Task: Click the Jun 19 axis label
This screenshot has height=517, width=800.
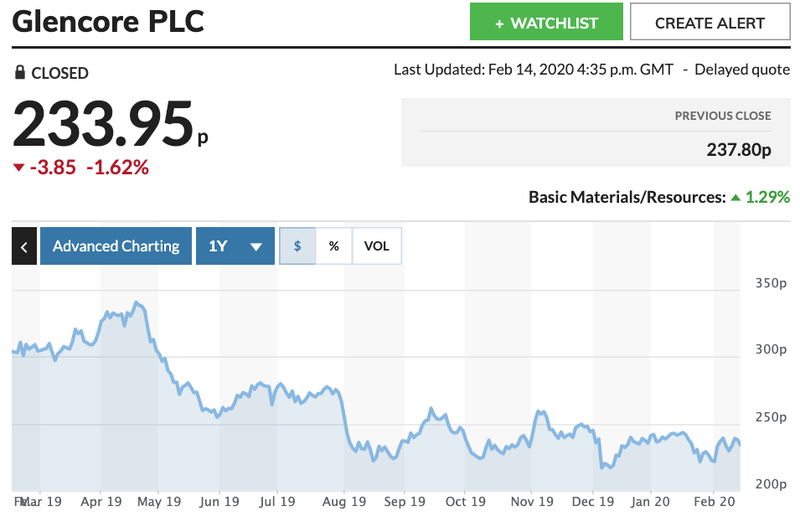Action: 219,502
